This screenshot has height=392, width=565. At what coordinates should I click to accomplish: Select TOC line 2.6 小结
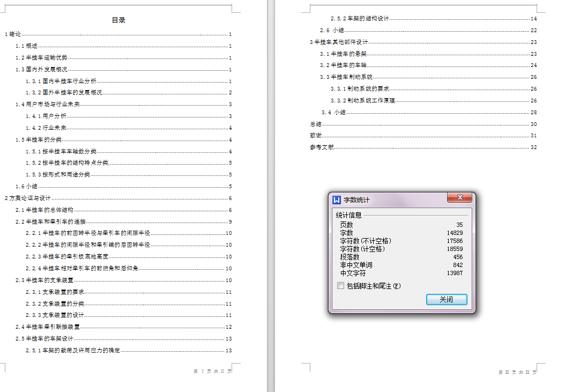click(428, 30)
